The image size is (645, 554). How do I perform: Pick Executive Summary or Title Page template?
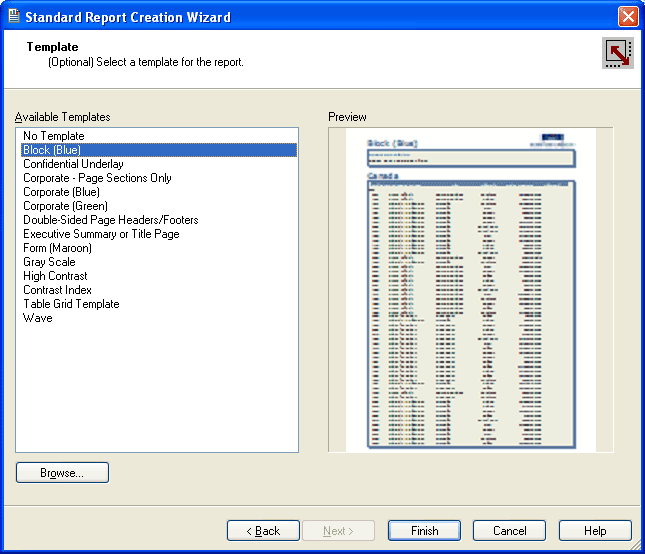(x=101, y=234)
